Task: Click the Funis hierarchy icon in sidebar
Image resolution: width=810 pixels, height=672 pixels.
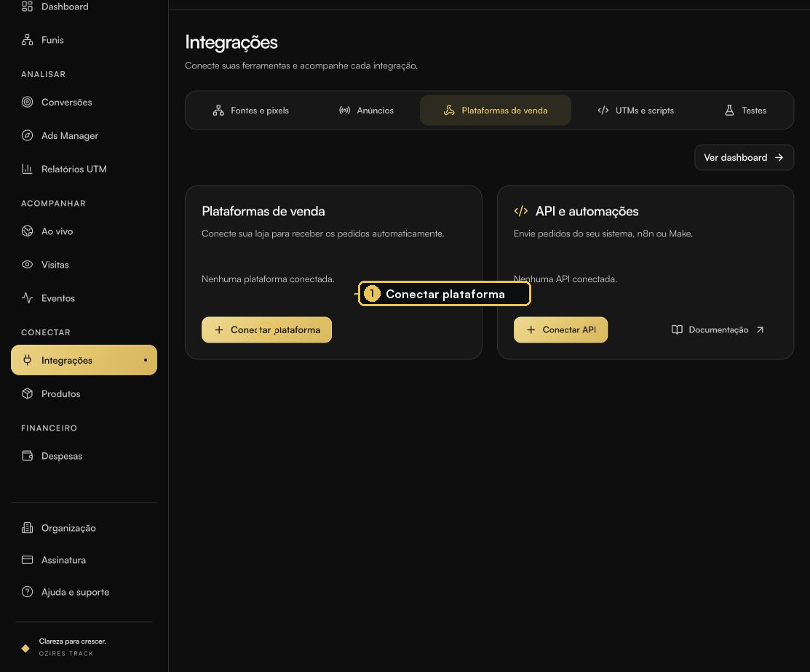Action: (x=28, y=40)
